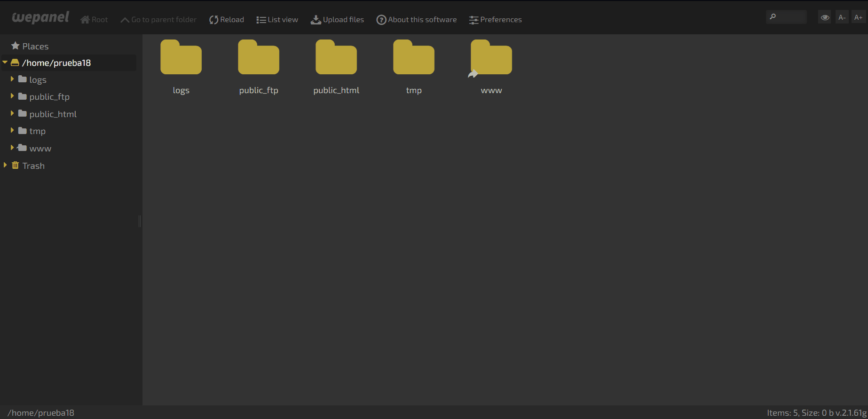This screenshot has width=868, height=419.
Task: Click the Trash can icon in sidebar
Action: point(16,166)
